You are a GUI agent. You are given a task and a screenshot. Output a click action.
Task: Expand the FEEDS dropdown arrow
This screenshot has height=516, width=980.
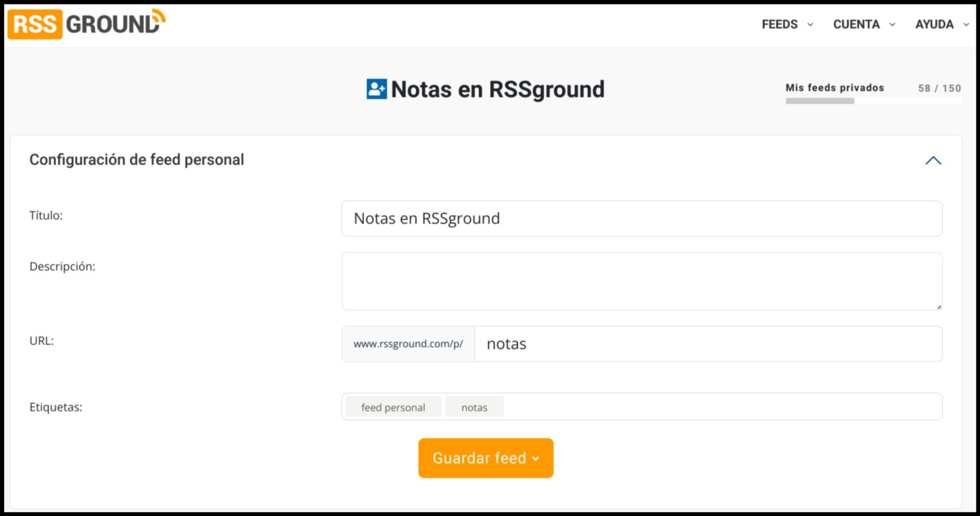tap(810, 25)
